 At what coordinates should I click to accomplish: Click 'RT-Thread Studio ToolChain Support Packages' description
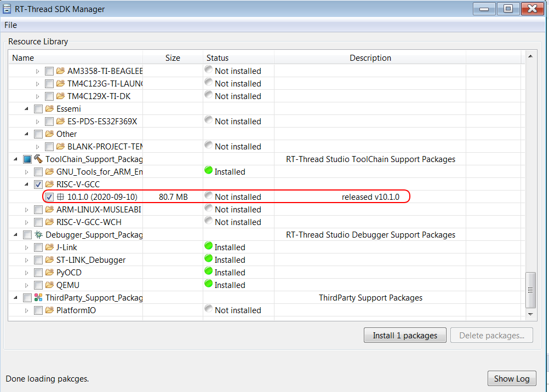tap(370, 159)
